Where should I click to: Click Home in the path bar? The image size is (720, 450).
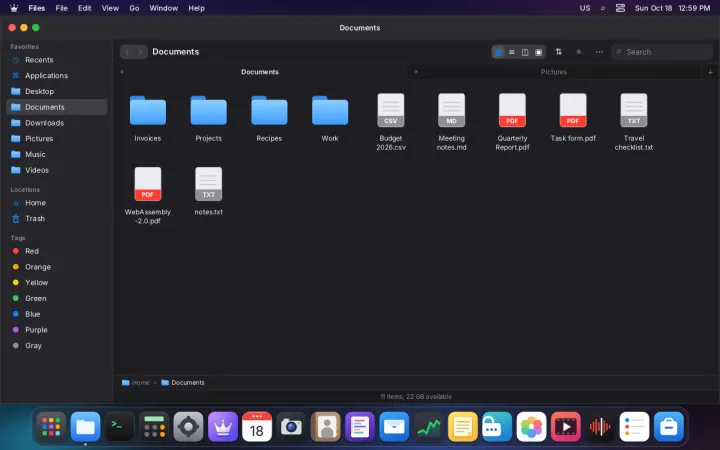tap(136, 382)
